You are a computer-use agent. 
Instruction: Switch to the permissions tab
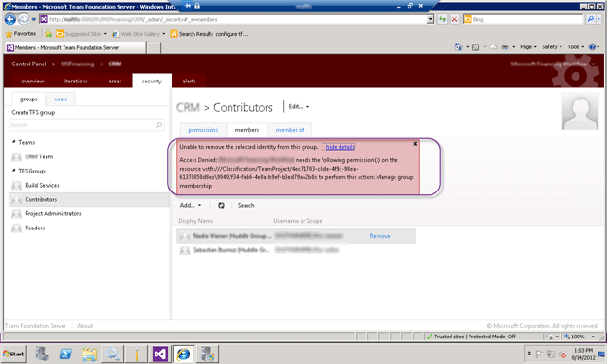pyautogui.click(x=203, y=130)
